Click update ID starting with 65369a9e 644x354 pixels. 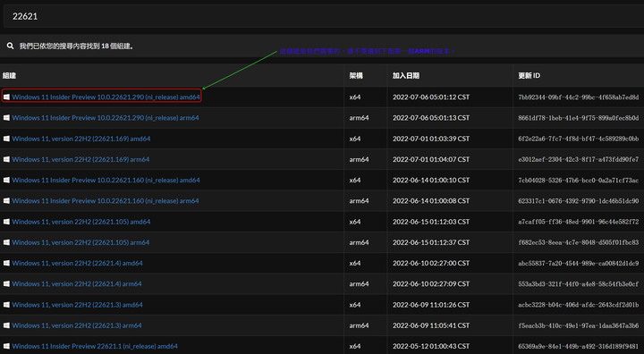click(x=579, y=346)
